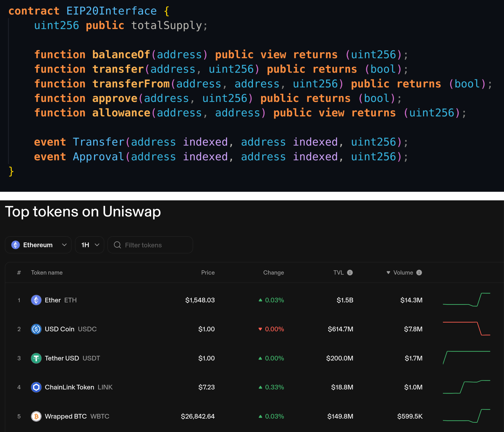This screenshot has width=504, height=432.
Task: Click the search magnifier icon in Filter tokens
Action: [117, 245]
